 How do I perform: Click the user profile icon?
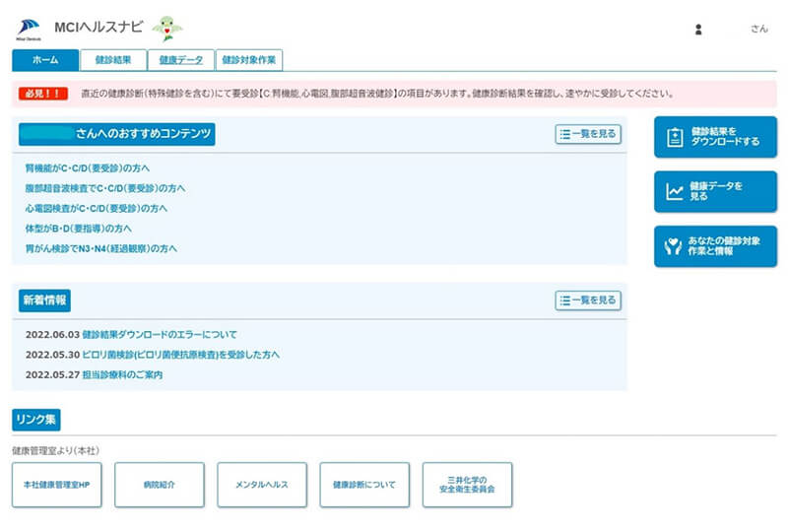pos(698,30)
